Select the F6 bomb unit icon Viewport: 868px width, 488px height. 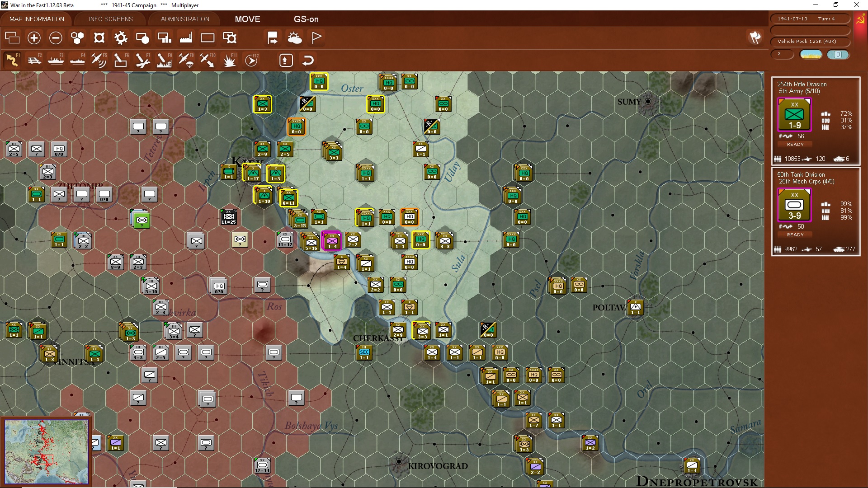point(121,60)
